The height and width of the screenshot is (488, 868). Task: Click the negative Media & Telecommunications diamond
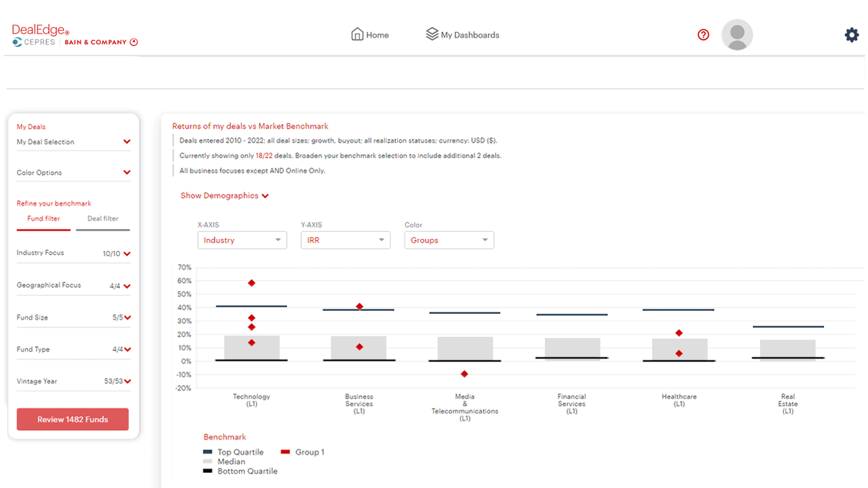(464, 374)
